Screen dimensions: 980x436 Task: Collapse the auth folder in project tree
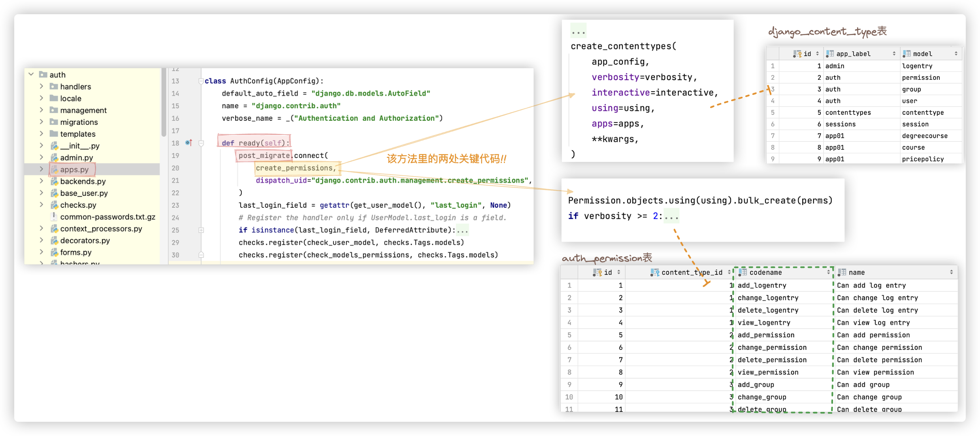[31, 74]
